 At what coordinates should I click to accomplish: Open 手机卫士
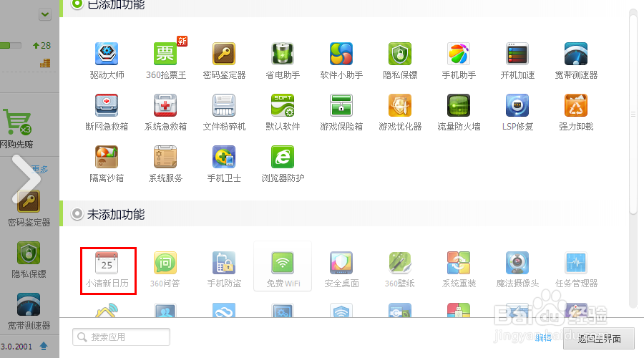click(224, 164)
